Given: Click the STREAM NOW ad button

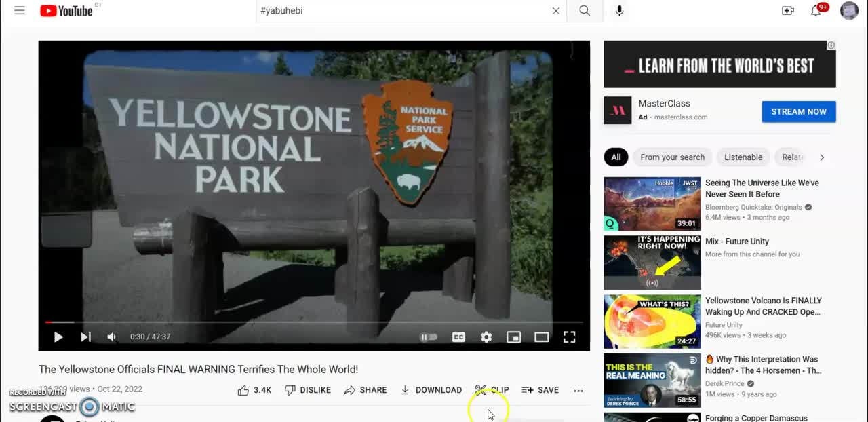Looking at the screenshot, I should [799, 112].
